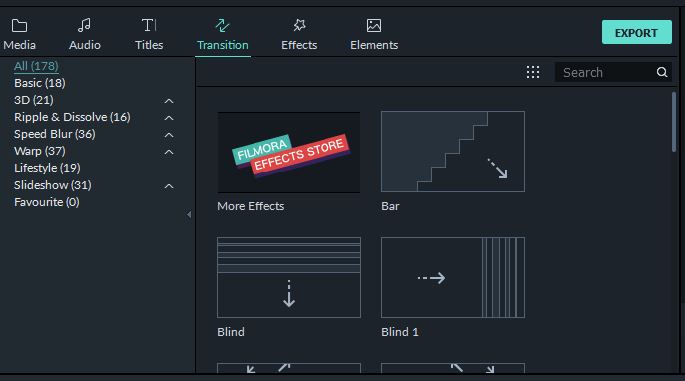Image resolution: width=685 pixels, height=381 pixels.
Task: Expand the Slideshow (31) chevron
Action: point(169,186)
